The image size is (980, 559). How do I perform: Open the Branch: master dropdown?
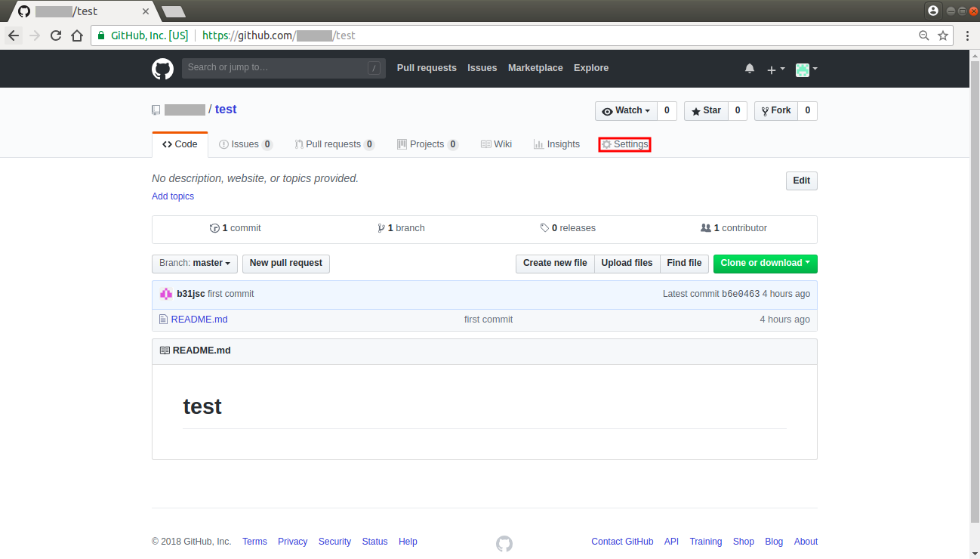(195, 264)
